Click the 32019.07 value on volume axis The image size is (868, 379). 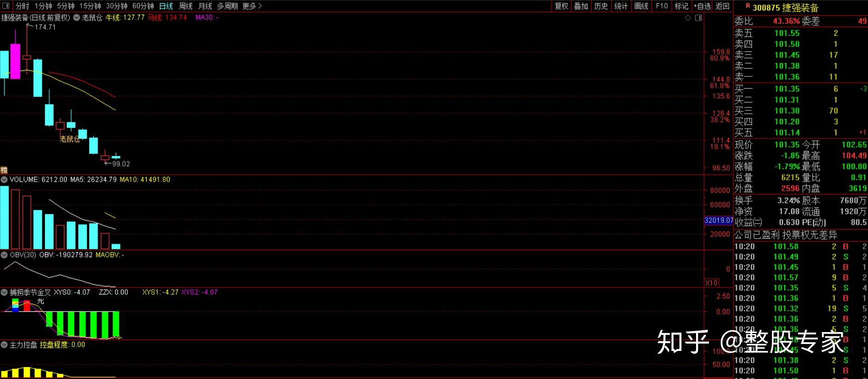719,220
